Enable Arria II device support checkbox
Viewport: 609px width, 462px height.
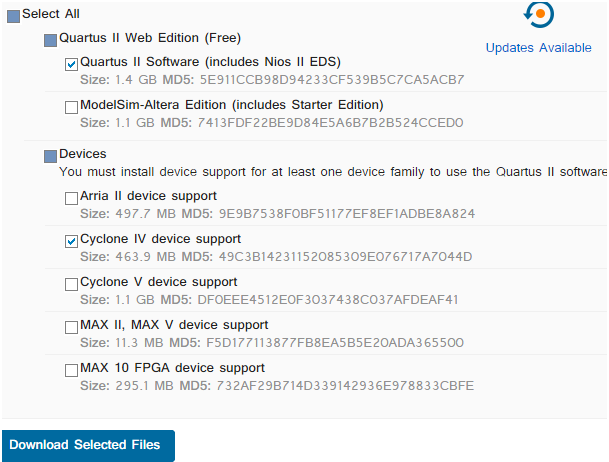tap(71, 198)
